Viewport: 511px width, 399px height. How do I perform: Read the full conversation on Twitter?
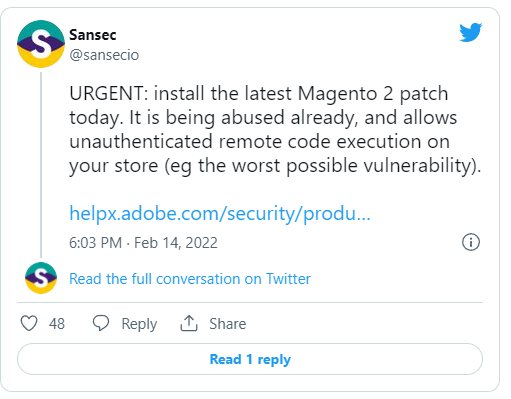point(190,279)
